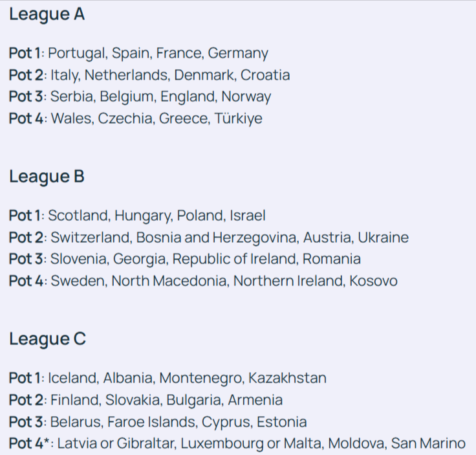The image size is (476, 455).
Task: Click Pot 1 label under League A
Action: tap(25, 53)
